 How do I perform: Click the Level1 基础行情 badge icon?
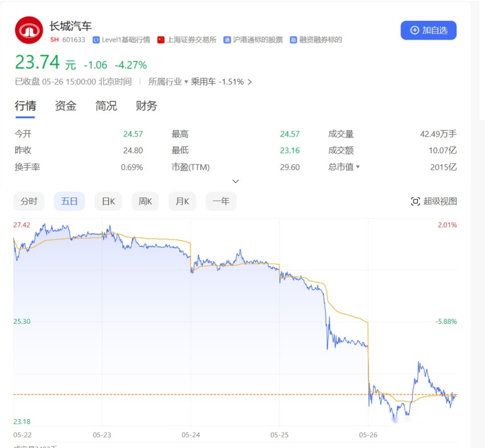pos(96,40)
